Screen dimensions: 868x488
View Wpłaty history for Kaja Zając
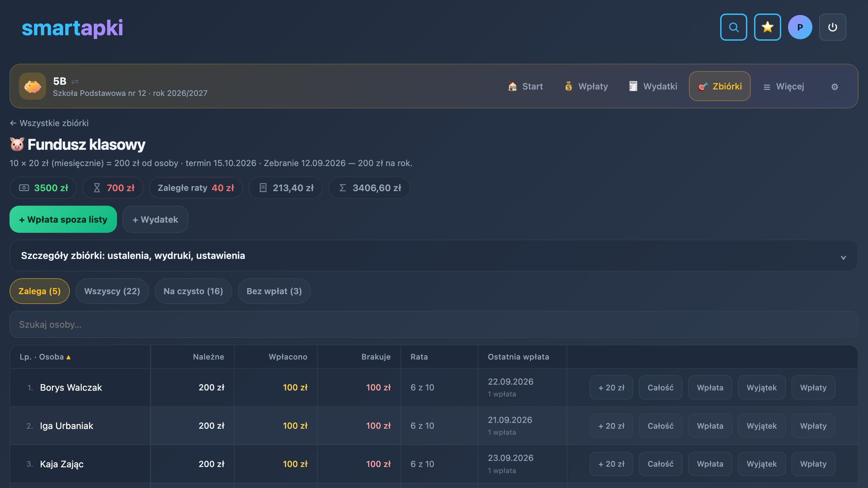coord(813,464)
